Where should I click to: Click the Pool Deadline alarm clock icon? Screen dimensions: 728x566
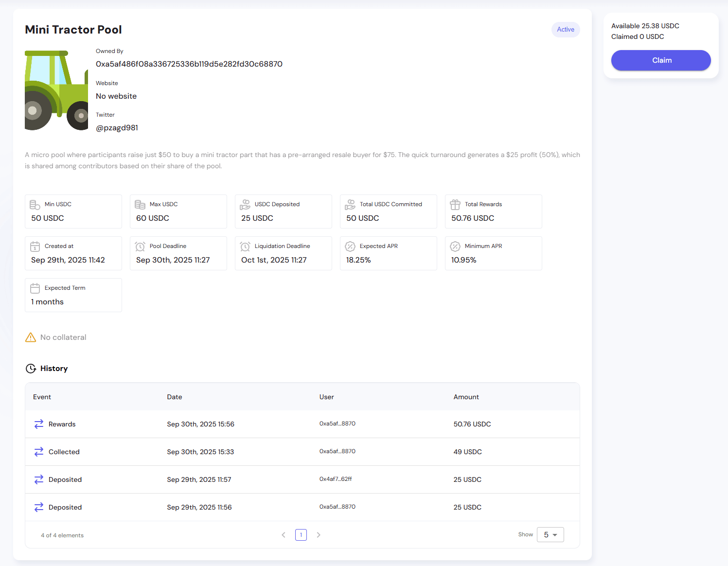point(140,247)
